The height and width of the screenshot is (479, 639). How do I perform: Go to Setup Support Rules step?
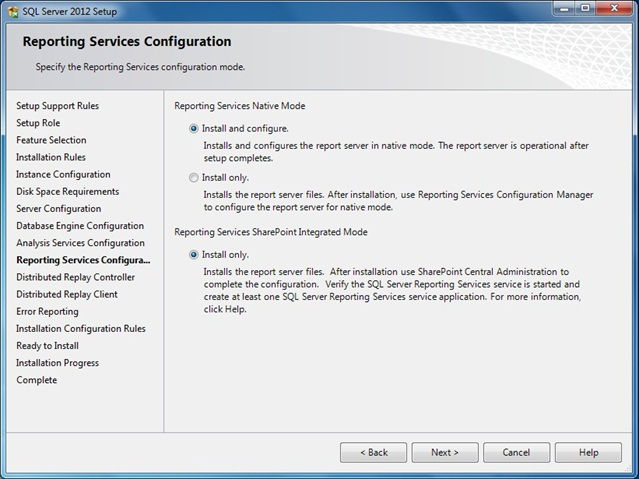point(57,106)
